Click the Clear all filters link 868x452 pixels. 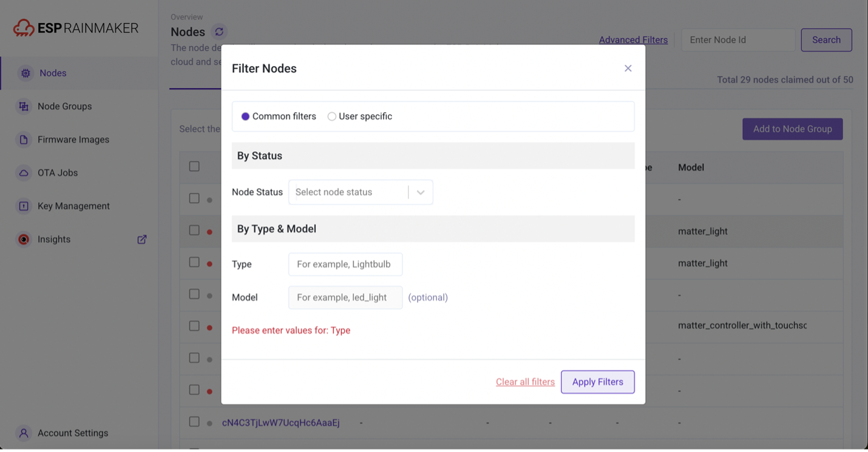tap(525, 382)
